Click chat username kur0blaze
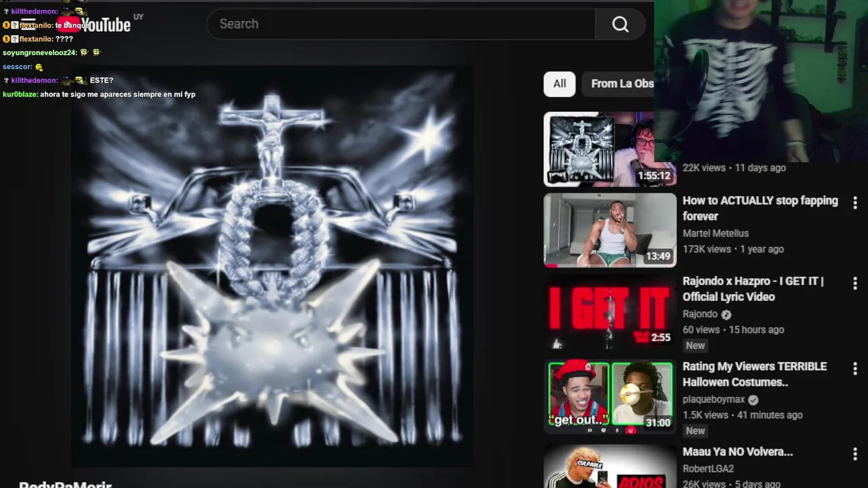This screenshot has height=488, width=868. (x=20, y=94)
